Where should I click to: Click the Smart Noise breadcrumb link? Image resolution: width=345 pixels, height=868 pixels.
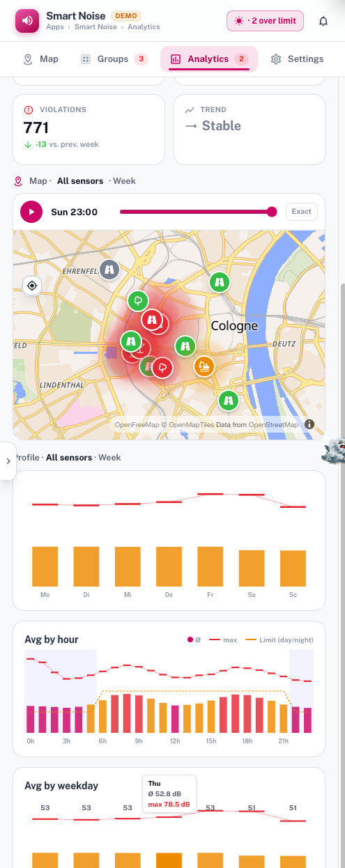[96, 27]
